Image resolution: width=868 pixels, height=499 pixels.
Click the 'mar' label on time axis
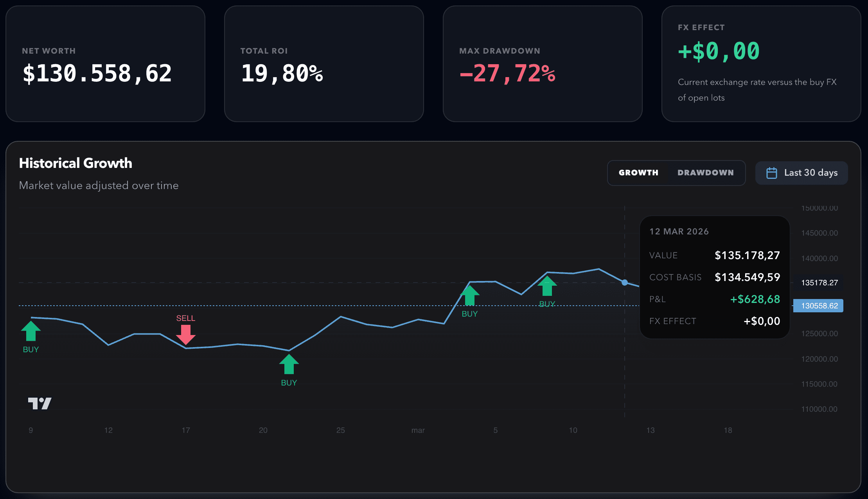(x=418, y=430)
